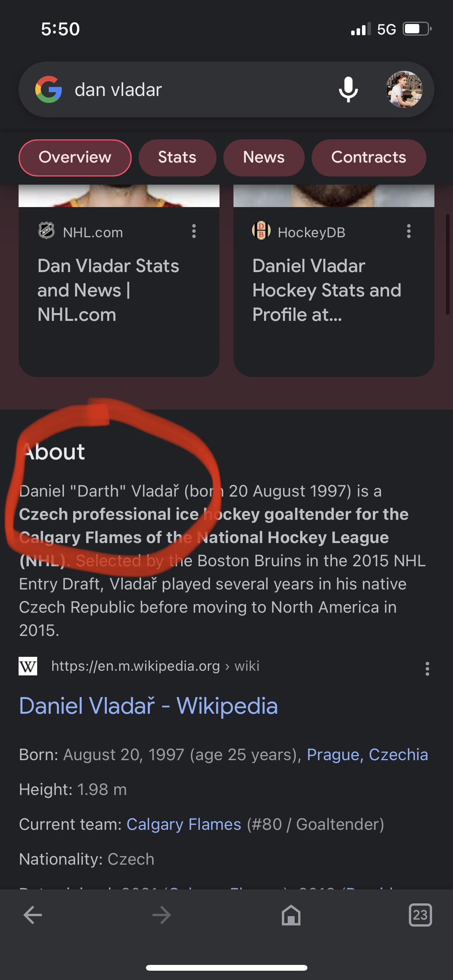453x980 pixels.
Task: Tap the Google logo icon
Action: [x=48, y=89]
